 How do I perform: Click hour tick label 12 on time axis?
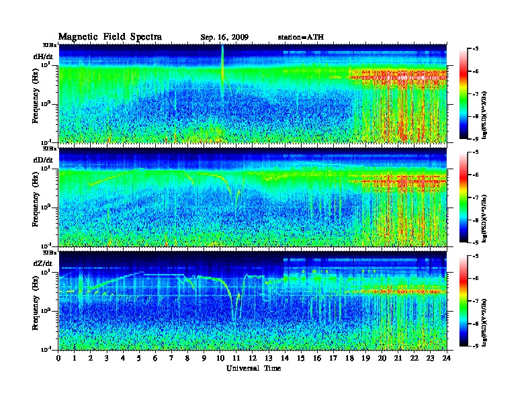[253, 359]
